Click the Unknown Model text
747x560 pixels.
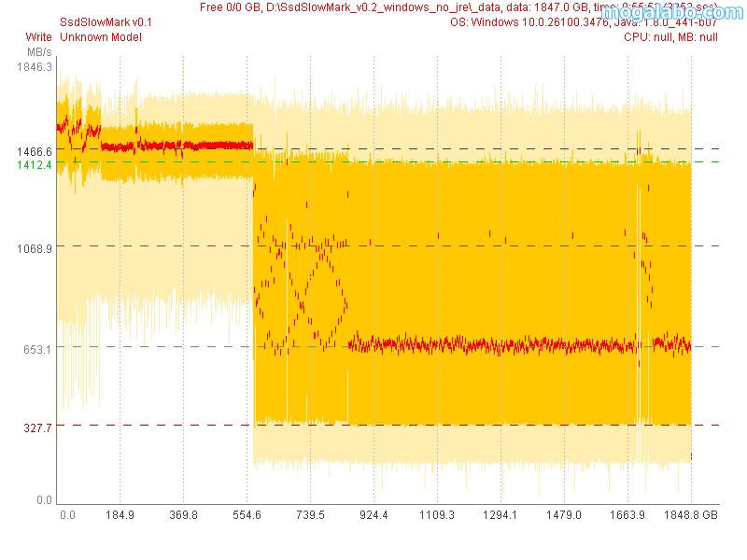(100, 37)
